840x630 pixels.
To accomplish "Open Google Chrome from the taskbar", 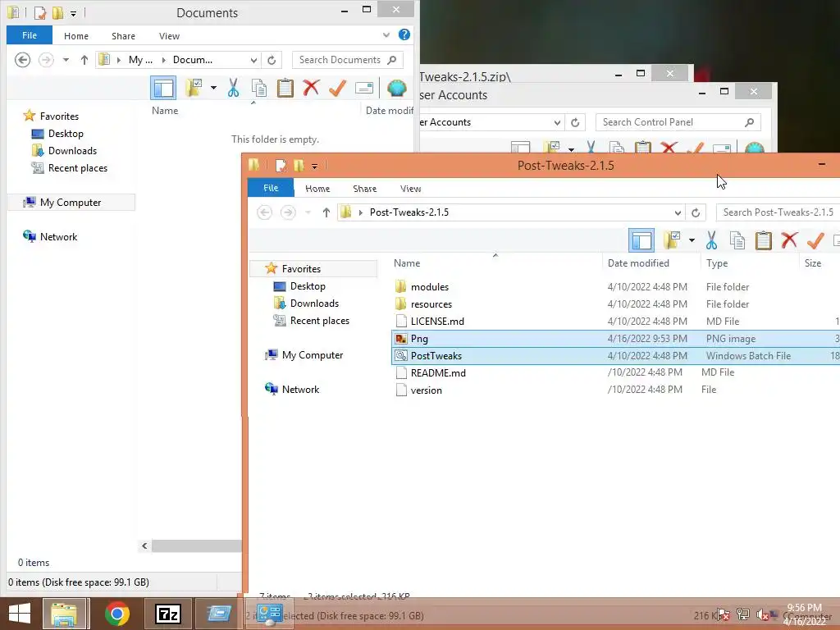I will (x=116, y=614).
